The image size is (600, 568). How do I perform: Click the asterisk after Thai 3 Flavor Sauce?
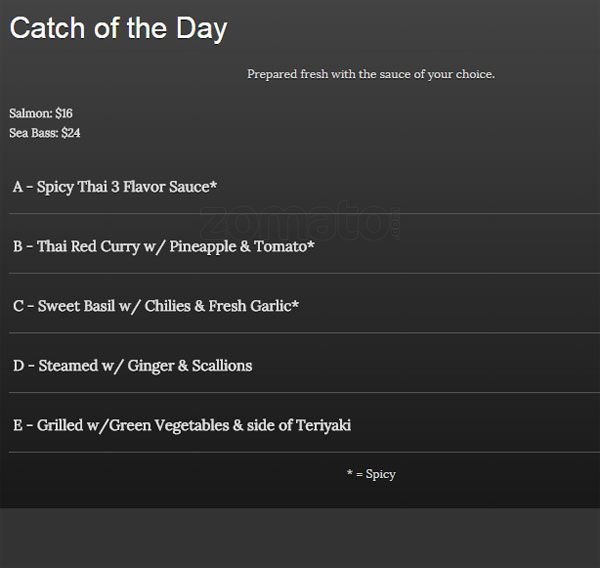point(214,186)
